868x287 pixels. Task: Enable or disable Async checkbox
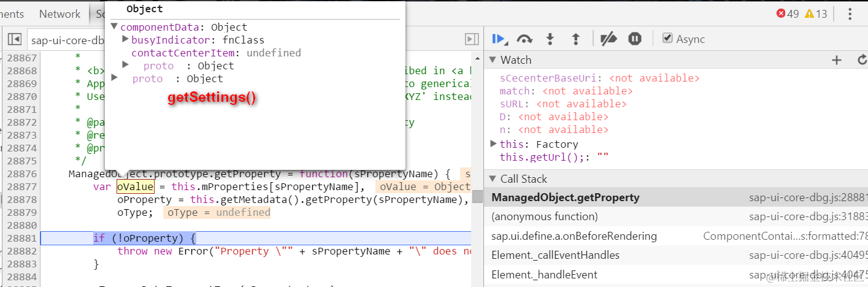pos(667,39)
